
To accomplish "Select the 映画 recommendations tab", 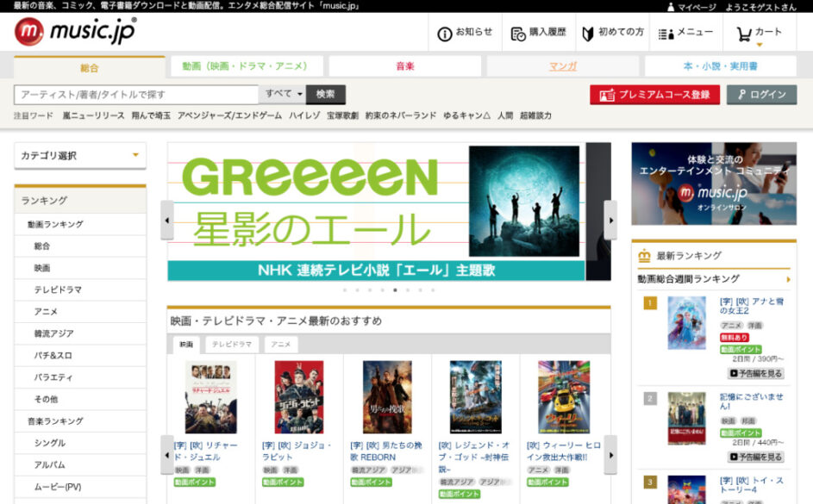I will (186, 345).
